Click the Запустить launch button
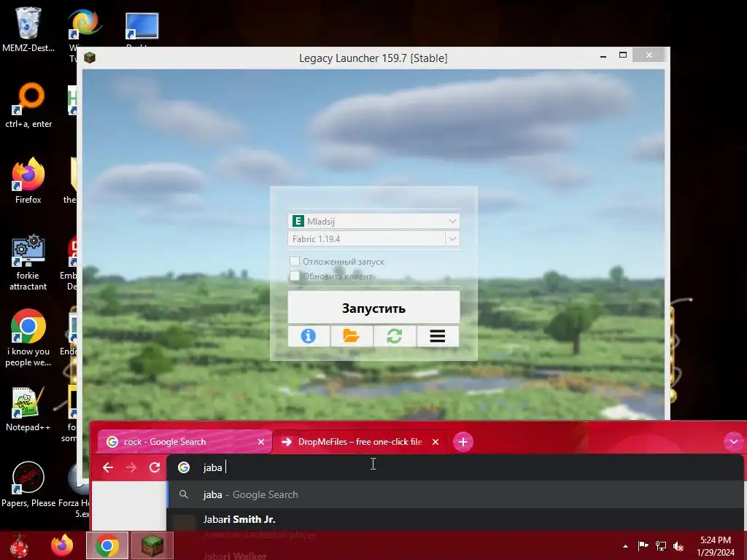Viewport: 747px width, 560px height. (373, 308)
